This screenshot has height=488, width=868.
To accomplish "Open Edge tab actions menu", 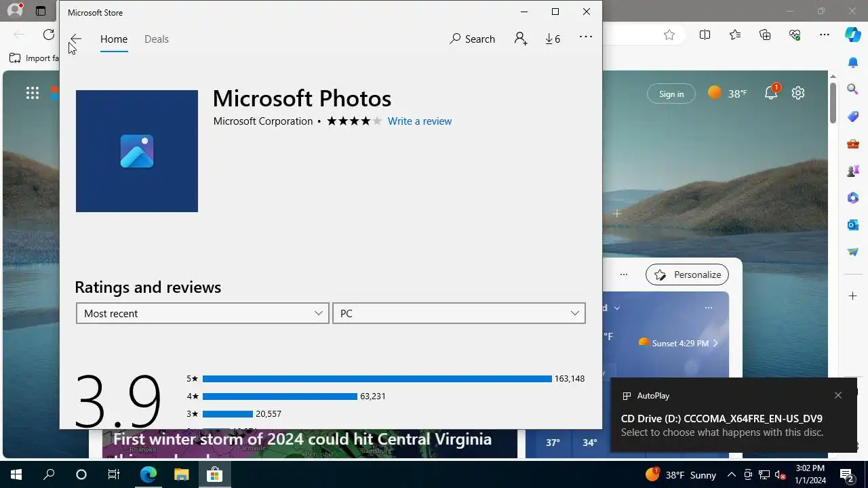I will (x=41, y=11).
